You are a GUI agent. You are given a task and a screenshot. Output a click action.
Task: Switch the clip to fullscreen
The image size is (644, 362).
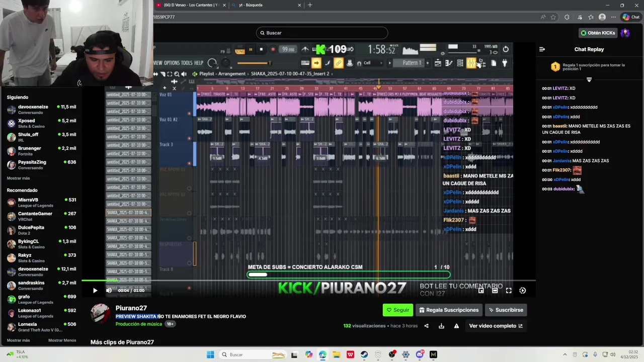pos(509,290)
